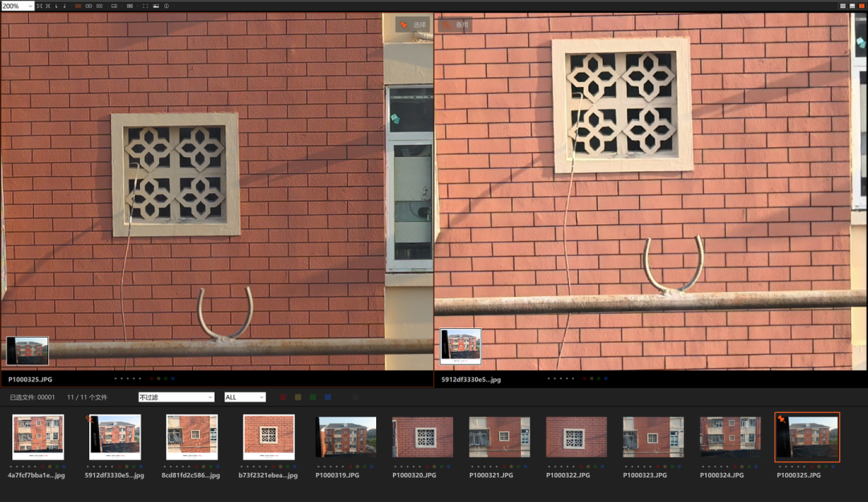The height and width of the screenshot is (502, 868).
Task: Select thumbnail 8cd81fd2c586...jpg
Action: (192, 437)
